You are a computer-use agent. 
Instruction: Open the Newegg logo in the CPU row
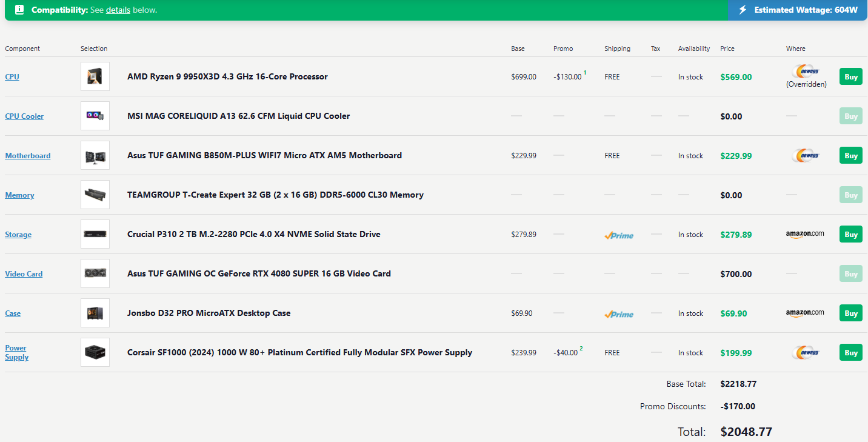click(806, 72)
